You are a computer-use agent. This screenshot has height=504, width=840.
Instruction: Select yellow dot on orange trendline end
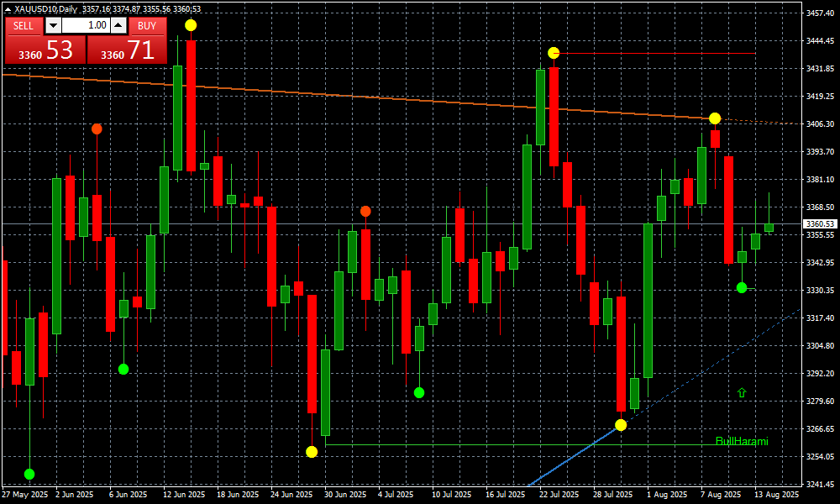(715, 118)
